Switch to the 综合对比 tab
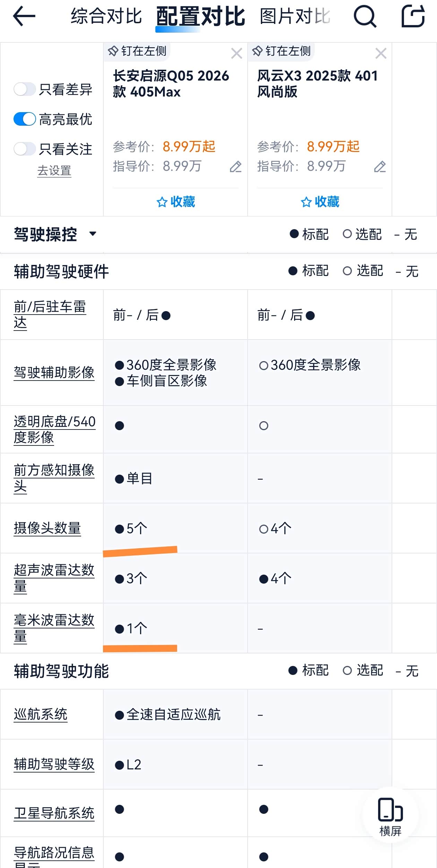 [106, 16]
